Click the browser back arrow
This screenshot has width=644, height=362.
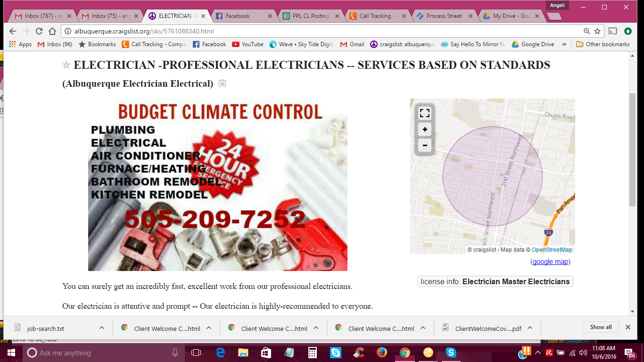click(13, 31)
